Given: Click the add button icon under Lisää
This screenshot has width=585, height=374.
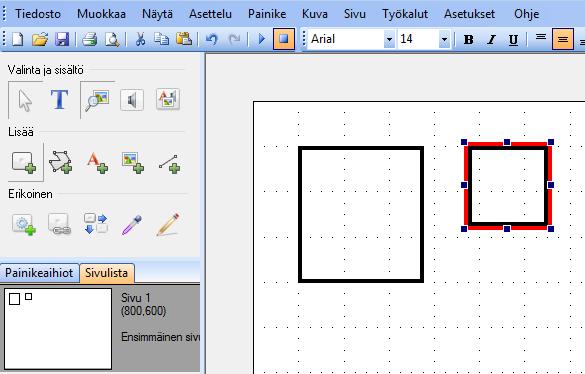Looking at the screenshot, I should pos(25,163).
